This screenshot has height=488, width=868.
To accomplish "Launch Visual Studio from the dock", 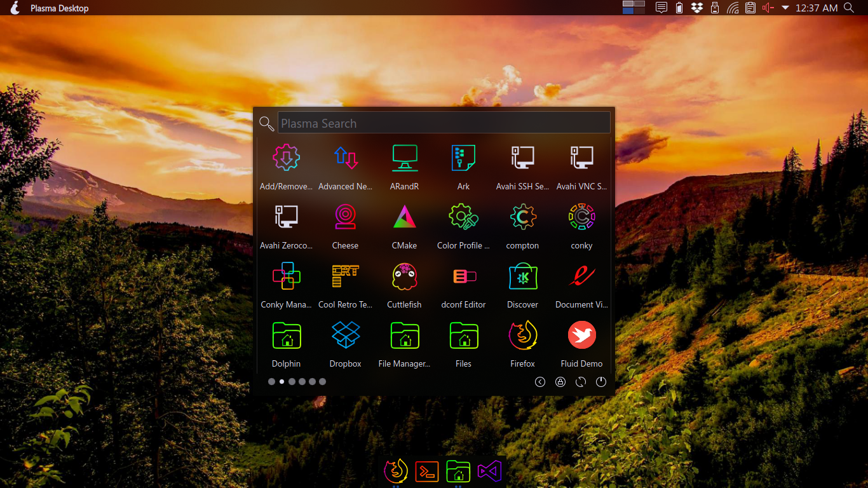I will coord(489,471).
